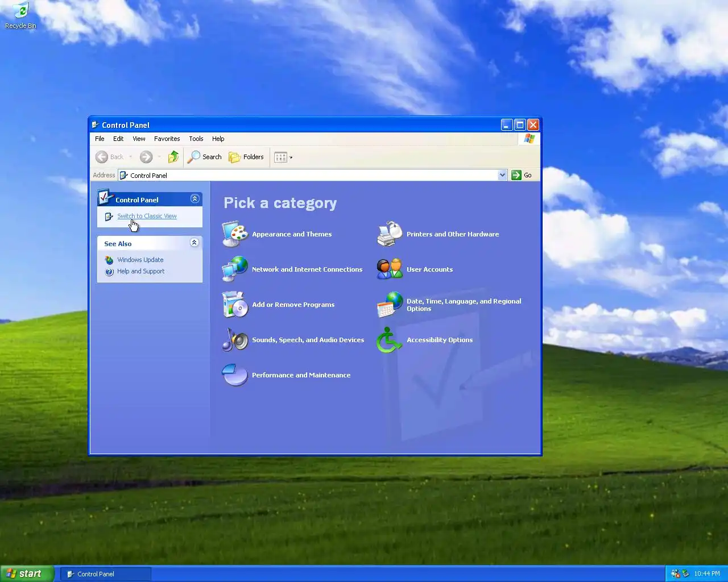
Task: Open the Start menu
Action: point(27,573)
